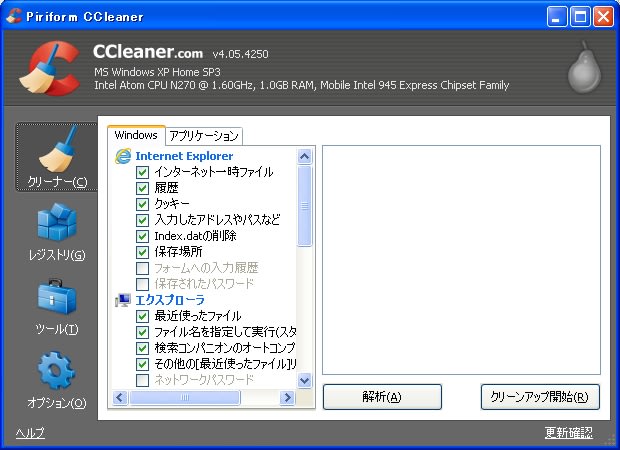Enable フォームへの入力履歴 checkbox
Image resolution: width=620 pixels, height=450 pixels.
[x=142, y=268]
